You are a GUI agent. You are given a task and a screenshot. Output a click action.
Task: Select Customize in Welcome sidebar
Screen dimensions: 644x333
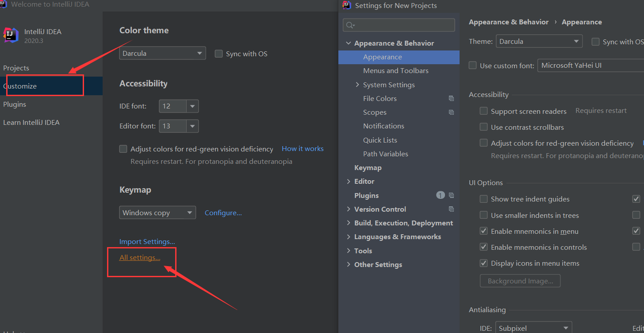[x=51, y=86]
